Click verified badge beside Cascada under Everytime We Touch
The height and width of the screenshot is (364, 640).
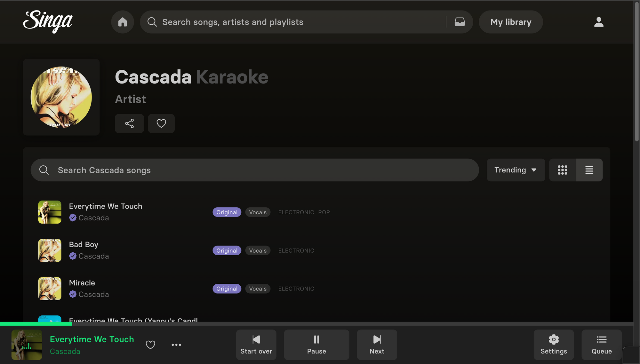pos(73,218)
